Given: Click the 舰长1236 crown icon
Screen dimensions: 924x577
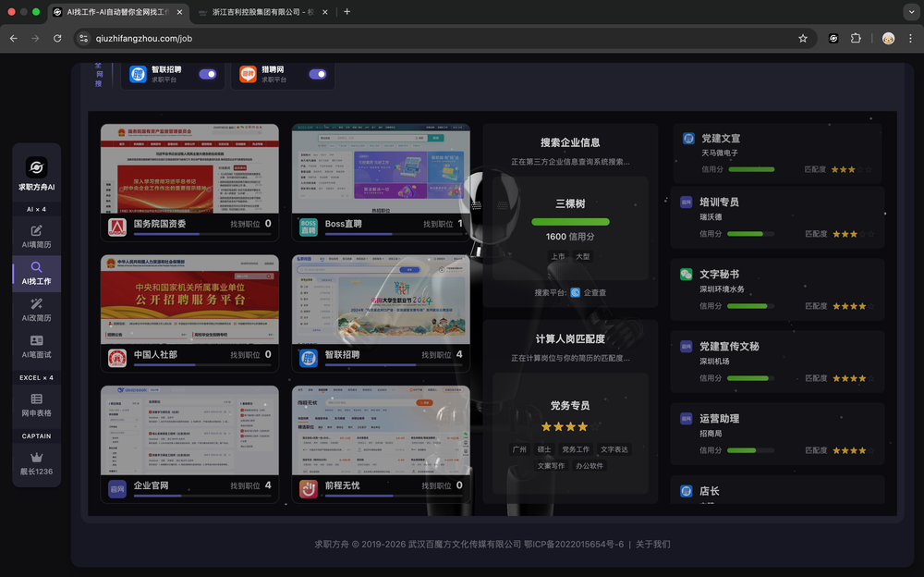Looking at the screenshot, I should click(37, 457).
